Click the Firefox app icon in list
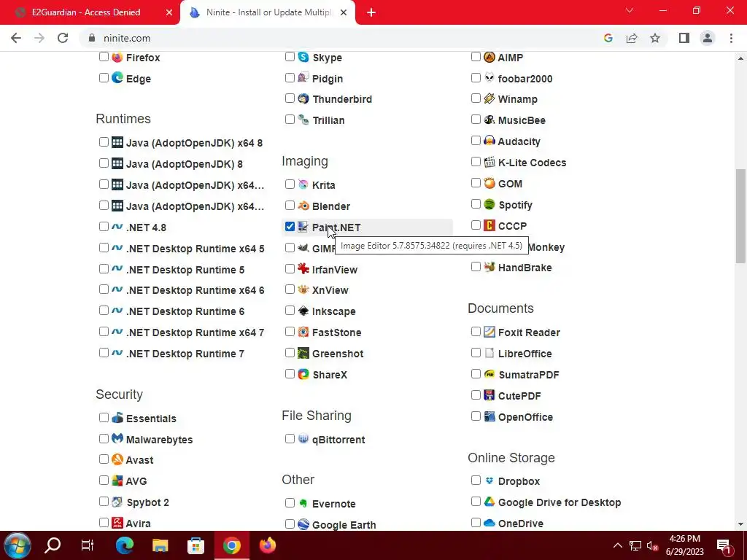The height and width of the screenshot is (560, 747). tap(117, 57)
